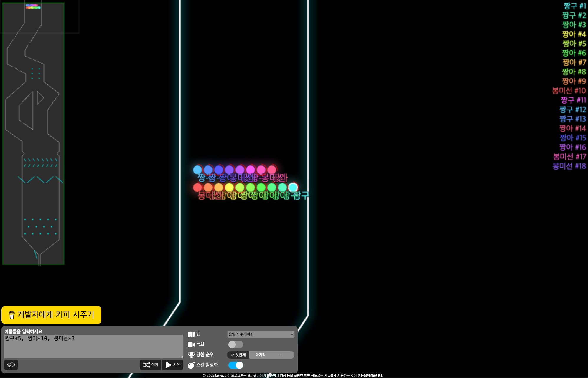Screen dimensions: 588x378
Task: Open the 운명의 수레바퀴 map dropdown
Action: (x=261, y=334)
